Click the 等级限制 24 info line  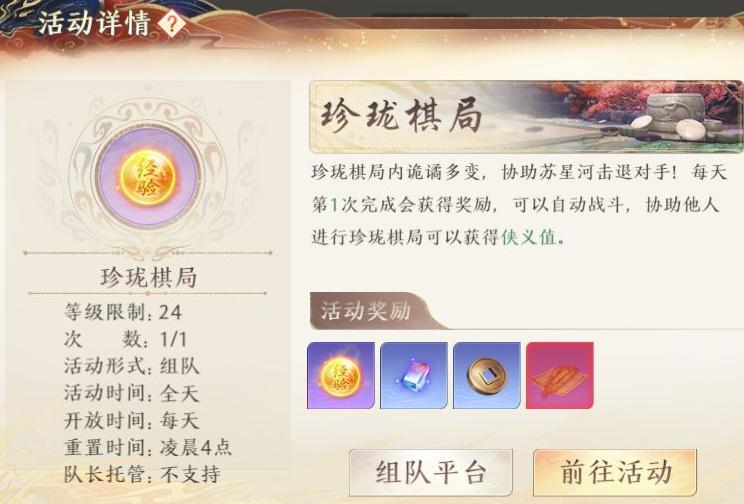click(123, 312)
